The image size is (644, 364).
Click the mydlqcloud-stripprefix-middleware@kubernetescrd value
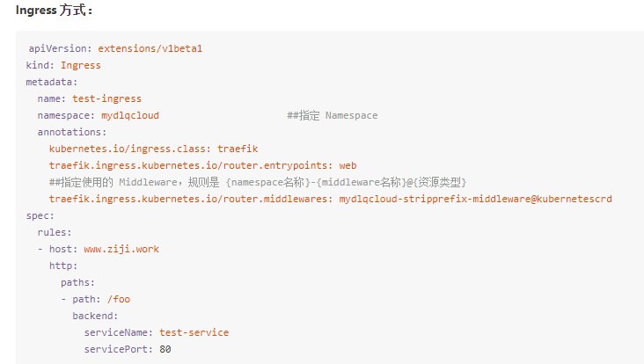click(476, 199)
